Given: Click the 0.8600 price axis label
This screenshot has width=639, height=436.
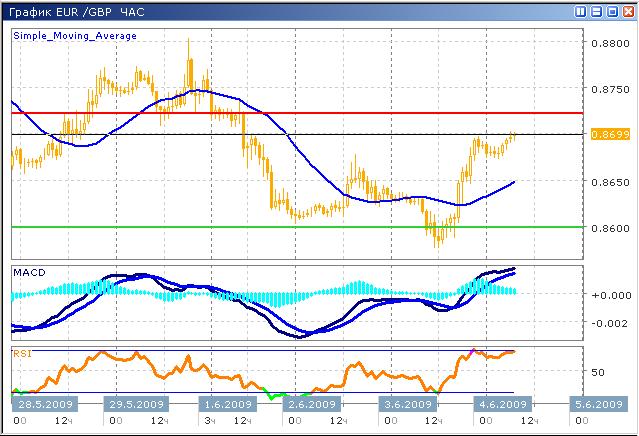Looking at the screenshot, I should coord(609,228).
